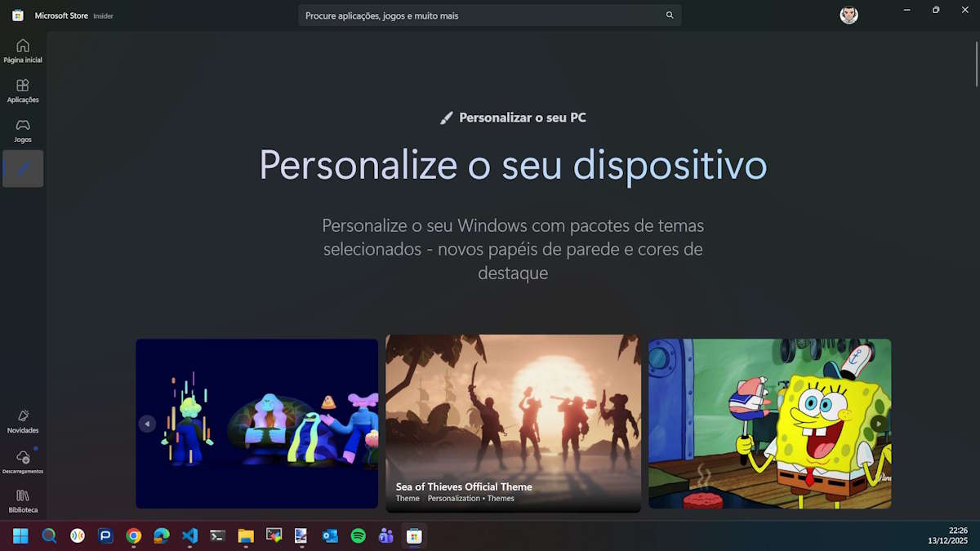Click the left carousel arrow
The height and width of the screenshot is (551, 980).
[x=147, y=424]
